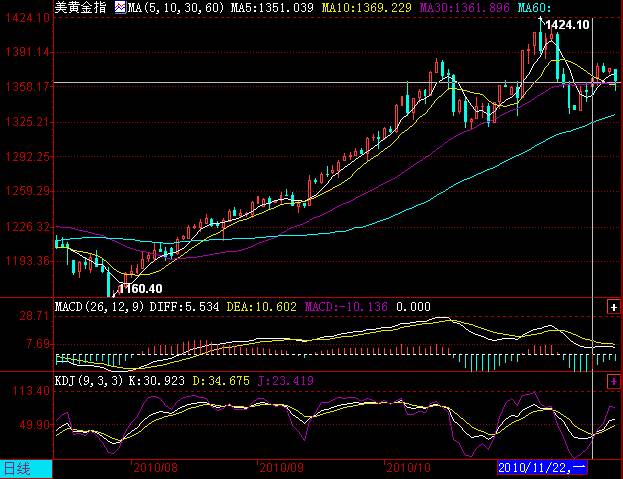
Task: Click the J:23.419 value
Action: pyautogui.click(x=286, y=381)
